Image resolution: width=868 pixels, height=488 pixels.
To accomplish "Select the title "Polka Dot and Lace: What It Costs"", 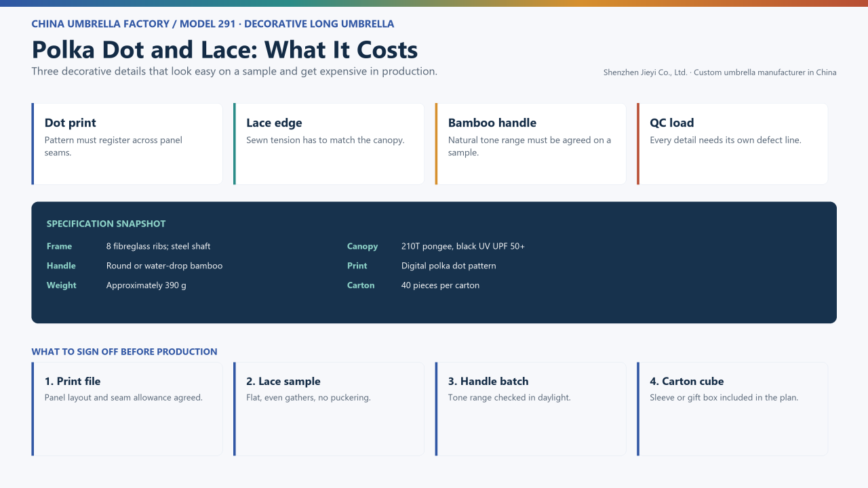I will [x=224, y=49].
